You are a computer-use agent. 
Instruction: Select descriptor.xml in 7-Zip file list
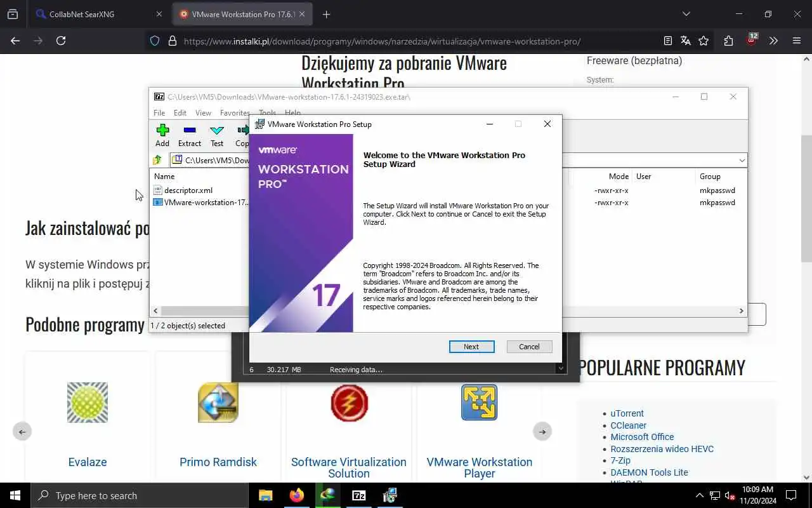click(x=188, y=190)
